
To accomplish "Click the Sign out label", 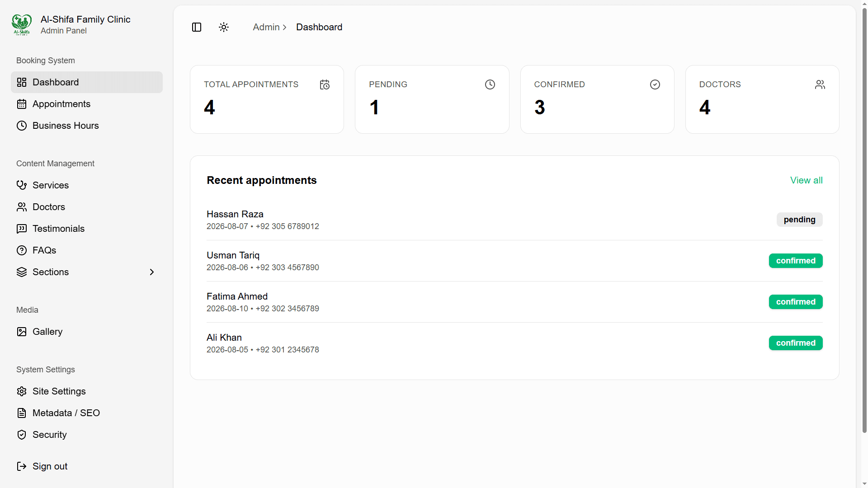I will (50, 466).
